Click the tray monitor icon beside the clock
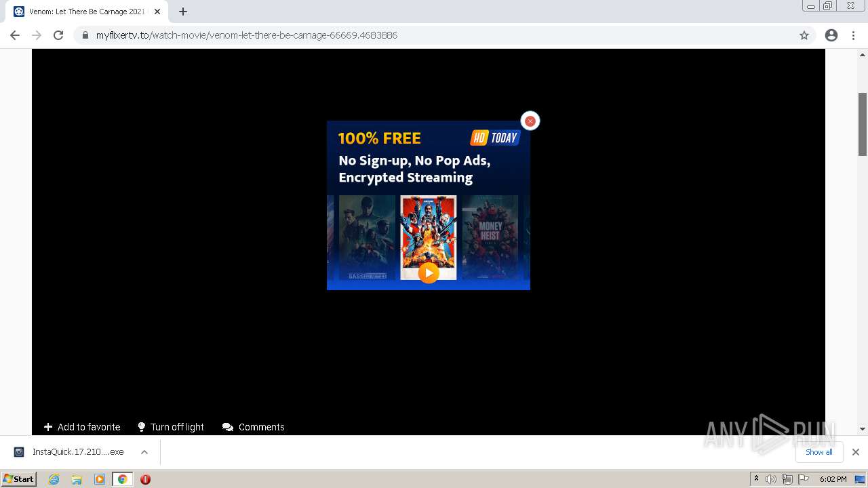This screenshot has width=868, height=488. click(x=860, y=479)
